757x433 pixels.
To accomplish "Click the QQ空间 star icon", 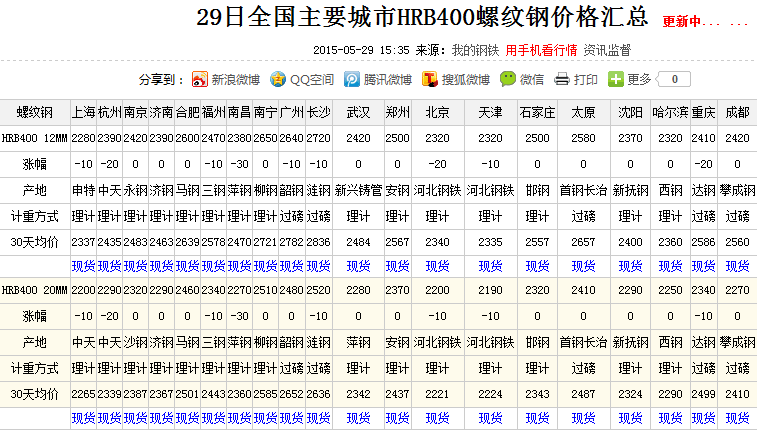I will [278, 79].
